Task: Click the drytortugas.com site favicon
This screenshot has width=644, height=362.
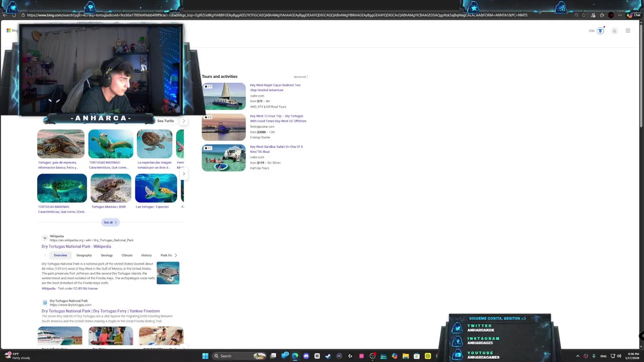Action: pos(45,303)
